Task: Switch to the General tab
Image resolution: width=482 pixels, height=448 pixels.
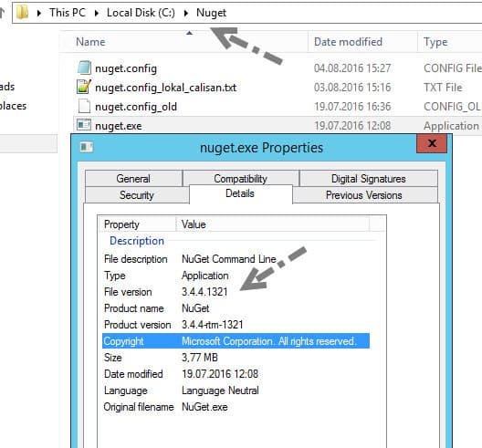Action: 133,179
